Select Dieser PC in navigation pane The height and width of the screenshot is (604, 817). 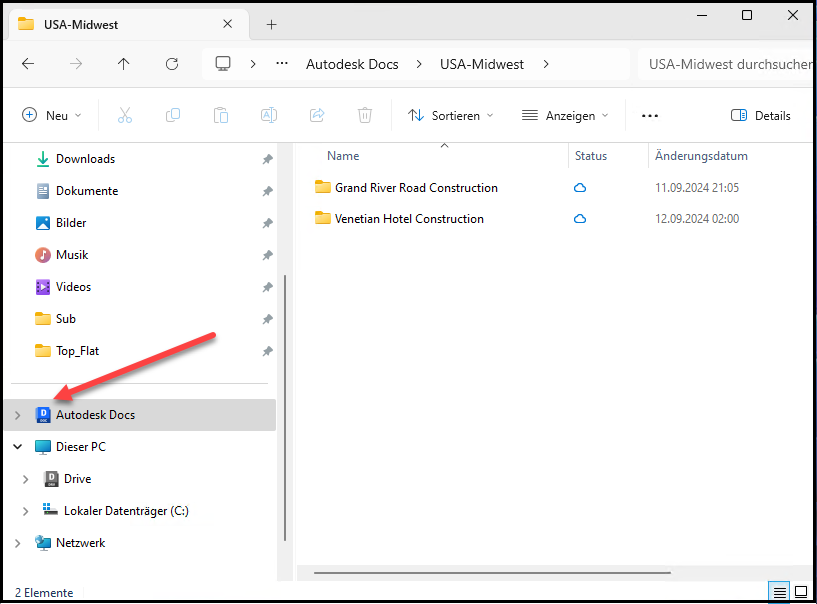tap(81, 447)
